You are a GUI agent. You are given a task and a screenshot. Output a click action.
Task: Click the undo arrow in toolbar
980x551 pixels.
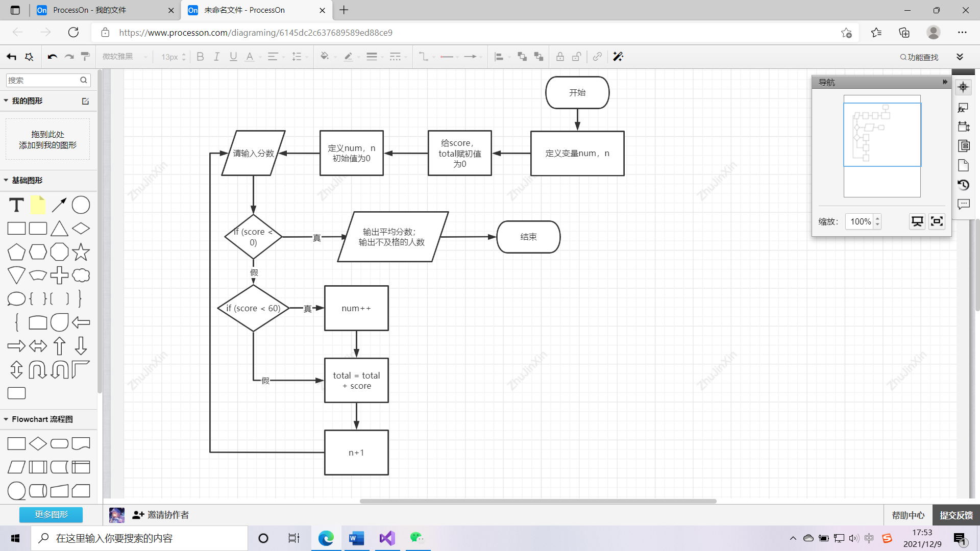[52, 57]
